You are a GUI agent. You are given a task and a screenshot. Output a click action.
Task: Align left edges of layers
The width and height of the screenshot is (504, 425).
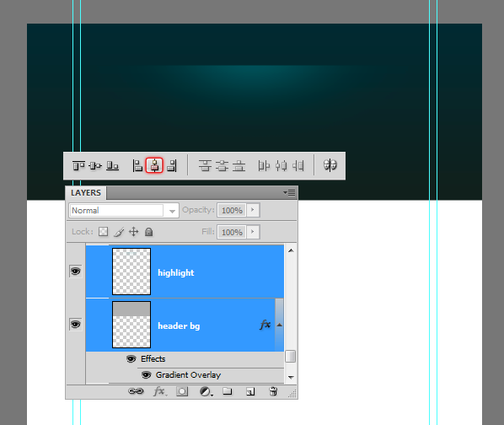click(137, 166)
